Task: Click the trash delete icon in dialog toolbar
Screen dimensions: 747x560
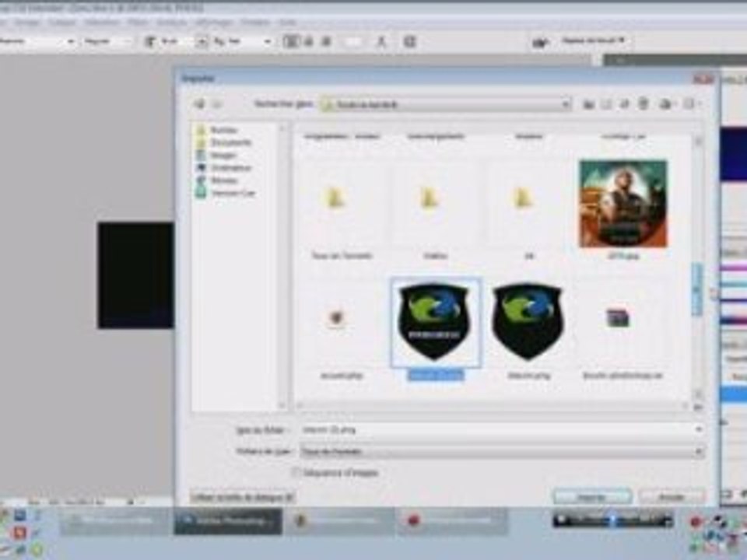Action: click(x=644, y=103)
